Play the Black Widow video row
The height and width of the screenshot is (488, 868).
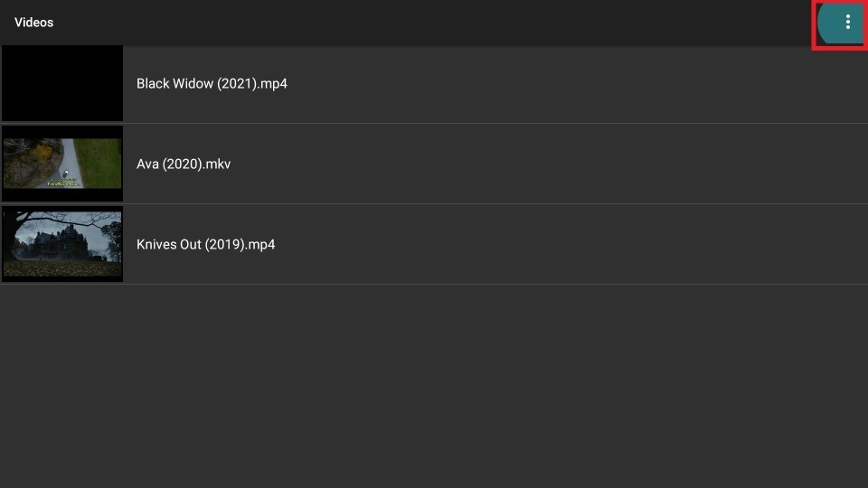pos(434,84)
